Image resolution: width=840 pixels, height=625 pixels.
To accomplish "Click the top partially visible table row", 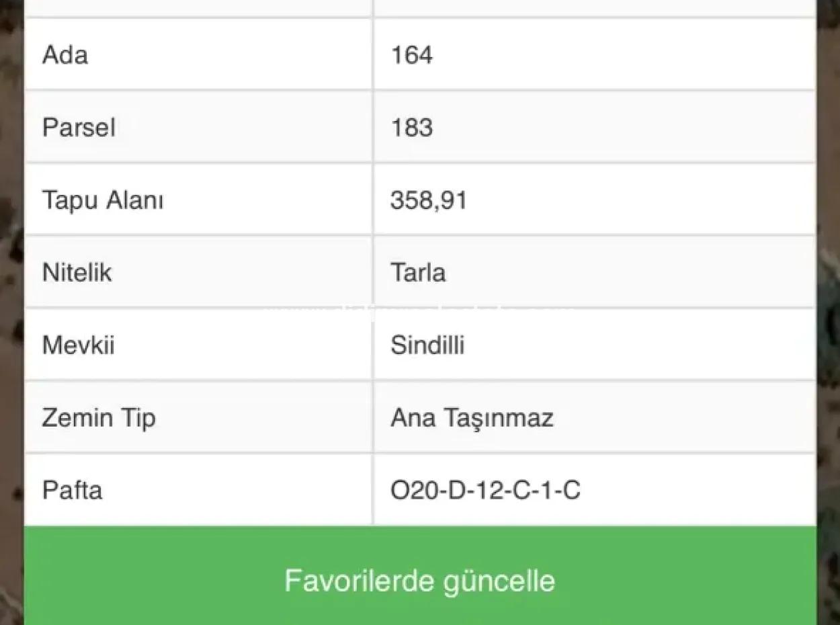I will [x=420, y=7].
